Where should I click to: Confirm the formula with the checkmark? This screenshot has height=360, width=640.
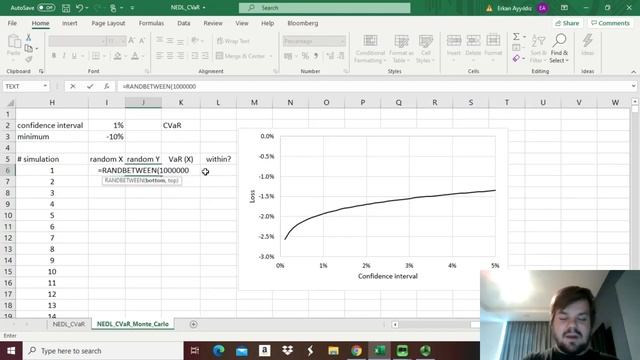pyautogui.click(x=90, y=86)
